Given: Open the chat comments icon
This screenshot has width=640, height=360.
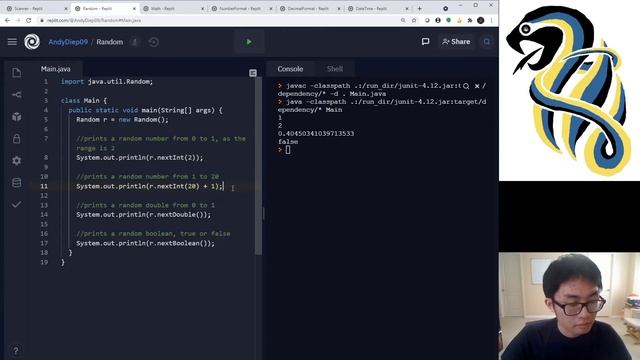Looking at the screenshot, I should [x=425, y=42].
